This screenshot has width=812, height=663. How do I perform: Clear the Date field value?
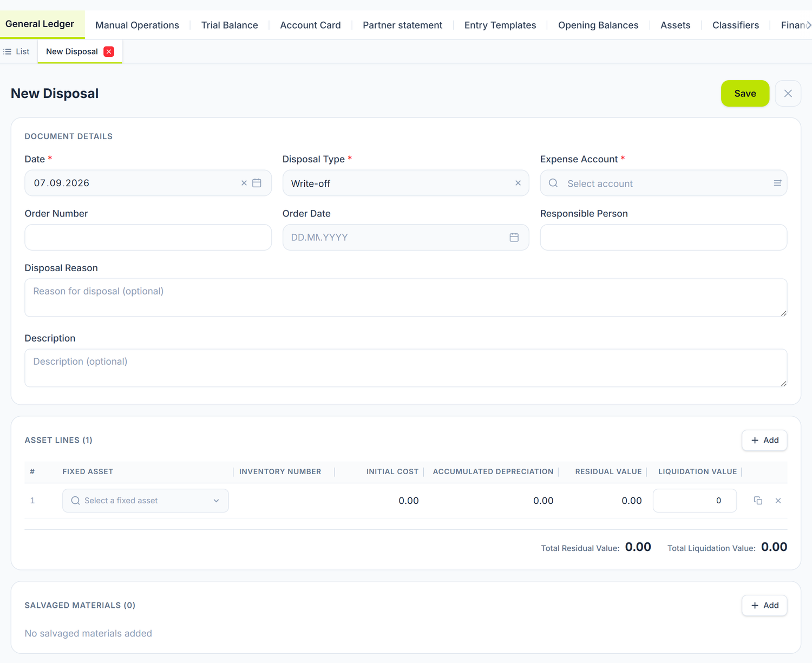click(x=244, y=183)
